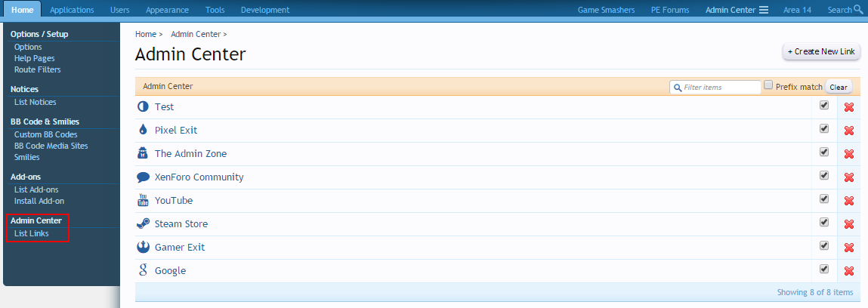Delete the Test link with red X
This screenshot has width=868, height=308.
pyautogui.click(x=848, y=107)
